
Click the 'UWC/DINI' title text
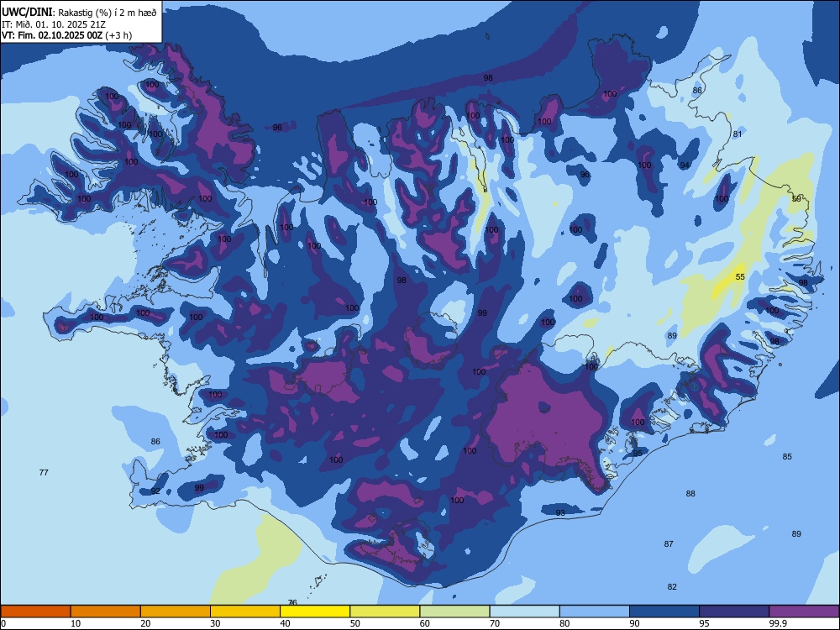pyautogui.click(x=27, y=13)
